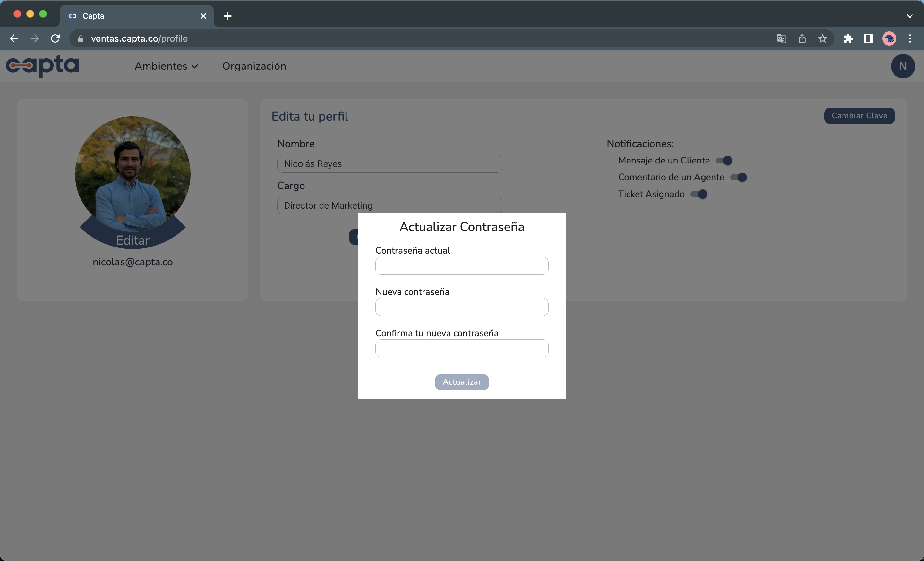Screen dimensions: 924x561
Task: Open the Google Translate icon in the address bar
Action: tap(781, 38)
